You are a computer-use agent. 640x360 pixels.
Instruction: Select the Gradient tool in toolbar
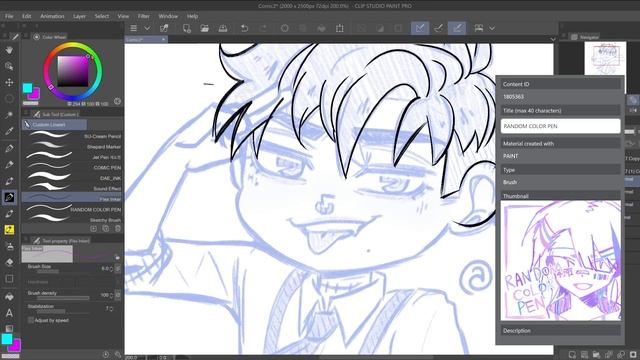(9, 329)
